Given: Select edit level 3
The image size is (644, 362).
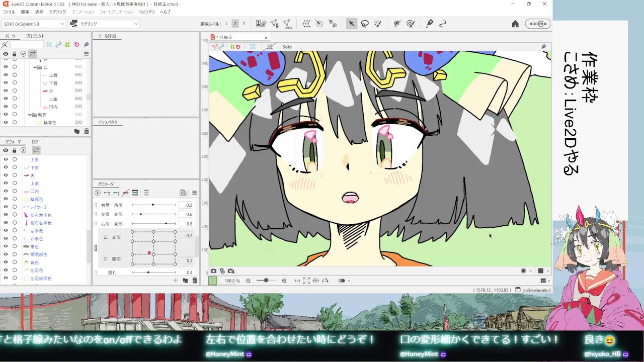Looking at the screenshot, I should click(244, 24).
